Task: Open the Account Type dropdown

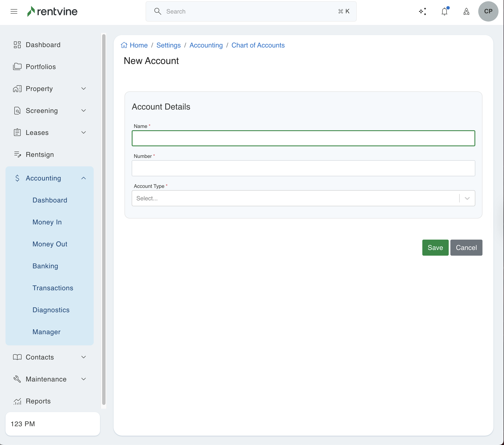Action: (303, 198)
